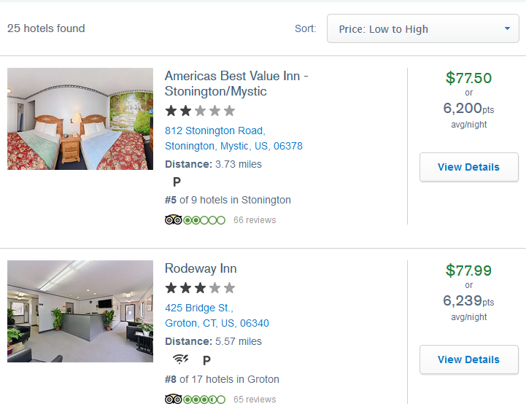The height and width of the screenshot is (420, 526).
Task: Open the 65 reviews link
Action: coord(255,400)
